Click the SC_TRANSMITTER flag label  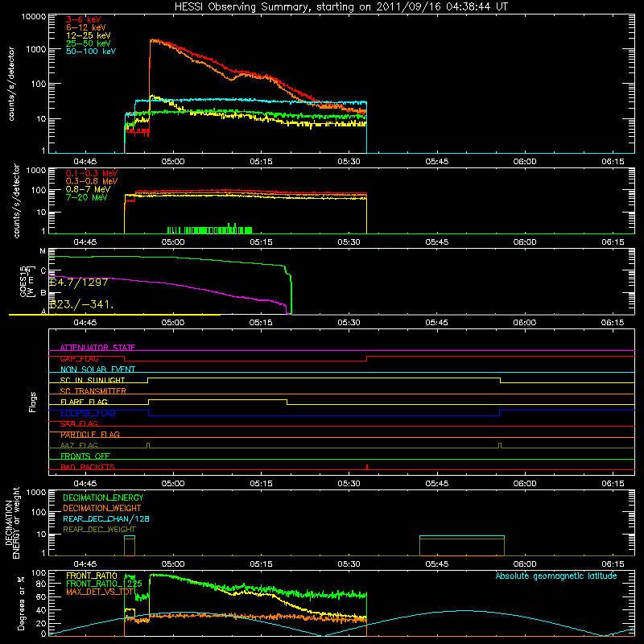(93, 391)
